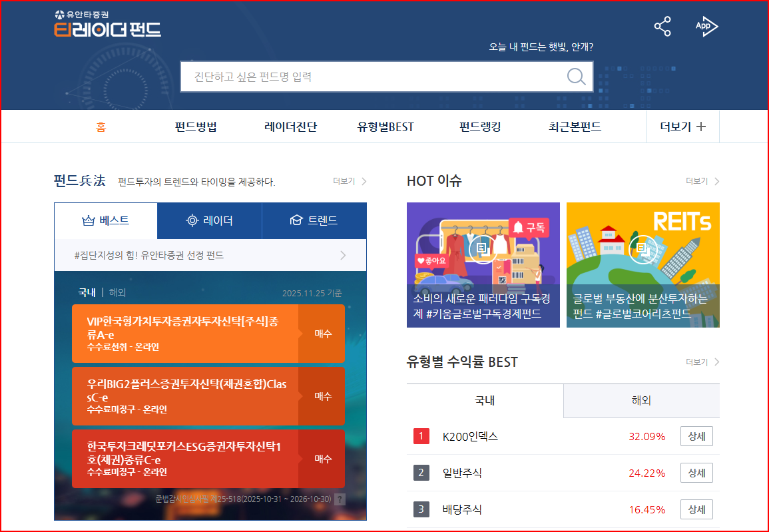
Task: Open 펀드병법 menu
Action: pos(196,127)
